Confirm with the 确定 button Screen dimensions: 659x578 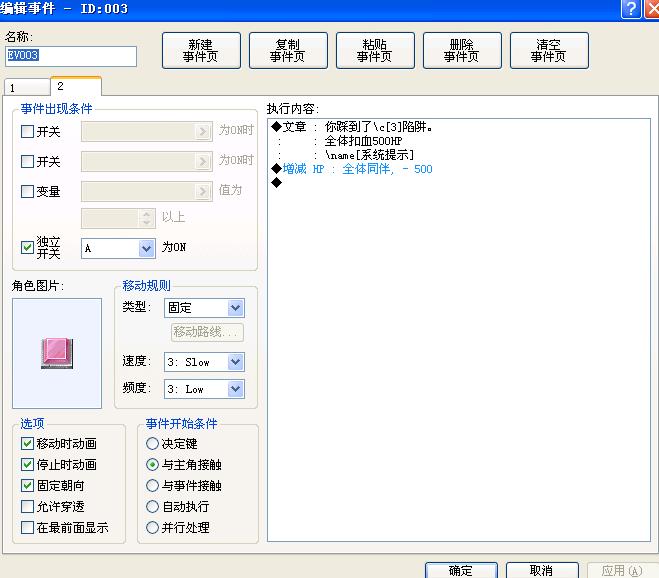[x=461, y=570]
